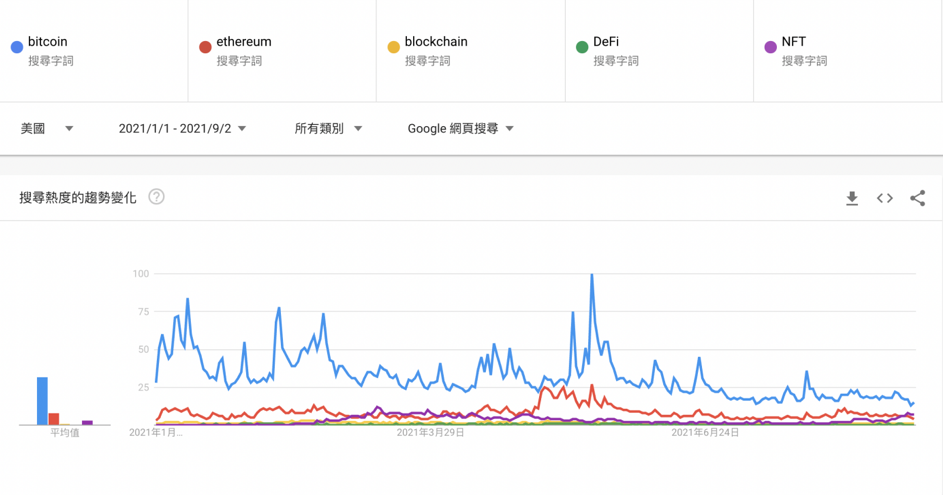Open the 美國 region dropdown
The width and height of the screenshot is (943, 495).
tap(47, 129)
